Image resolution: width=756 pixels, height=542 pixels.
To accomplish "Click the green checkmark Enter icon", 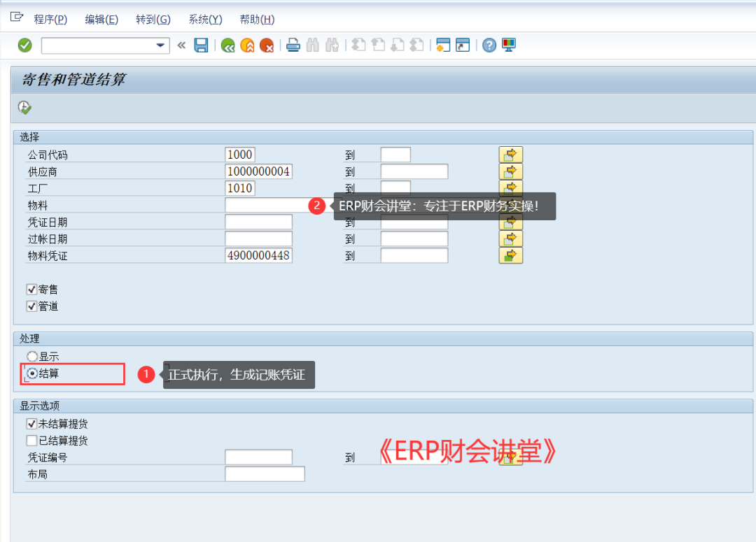I will point(25,45).
